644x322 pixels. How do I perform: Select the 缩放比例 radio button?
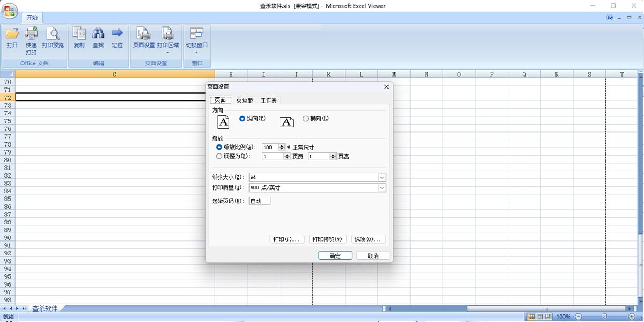coord(219,147)
